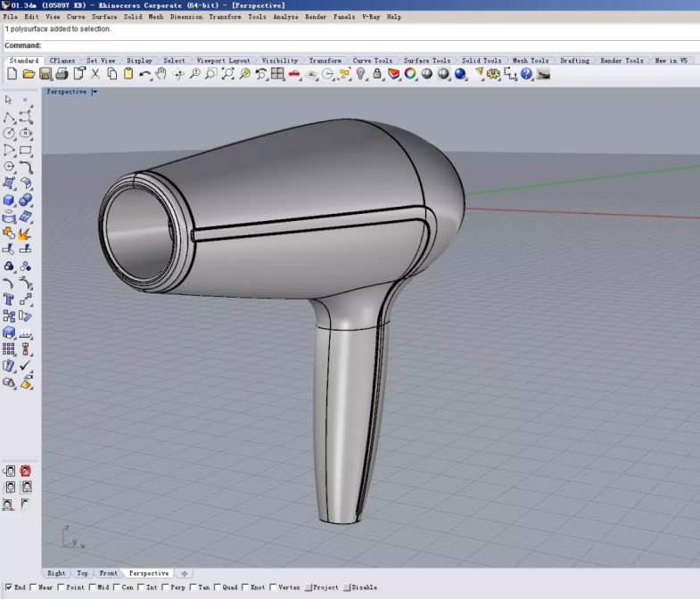Switch to the Top viewport tab
The height and width of the screenshot is (599, 700).
click(82, 573)
